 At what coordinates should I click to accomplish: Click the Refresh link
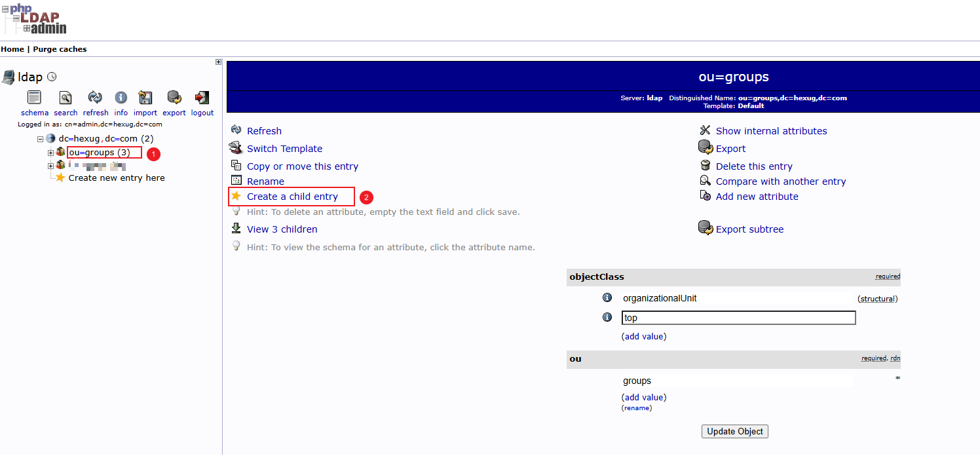click(x=264, y=131)
